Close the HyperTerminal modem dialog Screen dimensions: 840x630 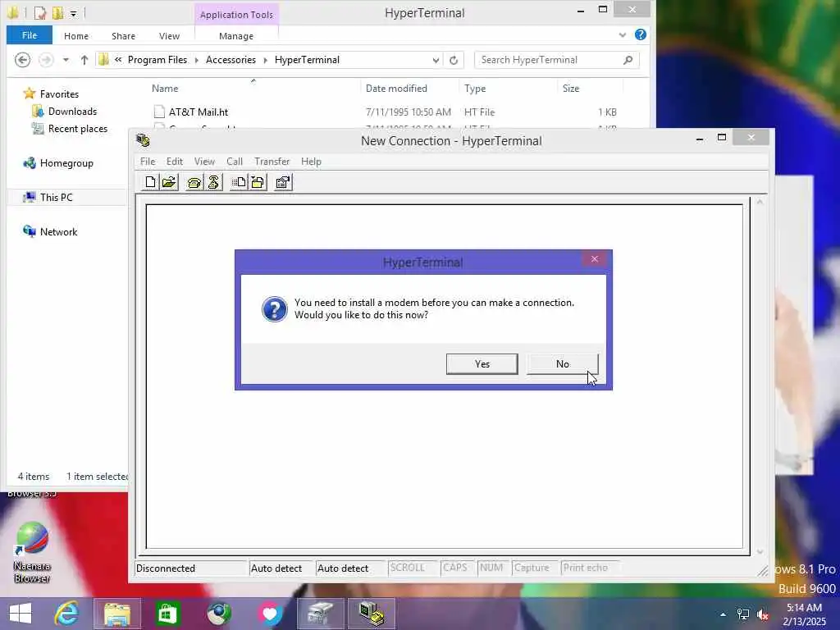pos(594,258)
